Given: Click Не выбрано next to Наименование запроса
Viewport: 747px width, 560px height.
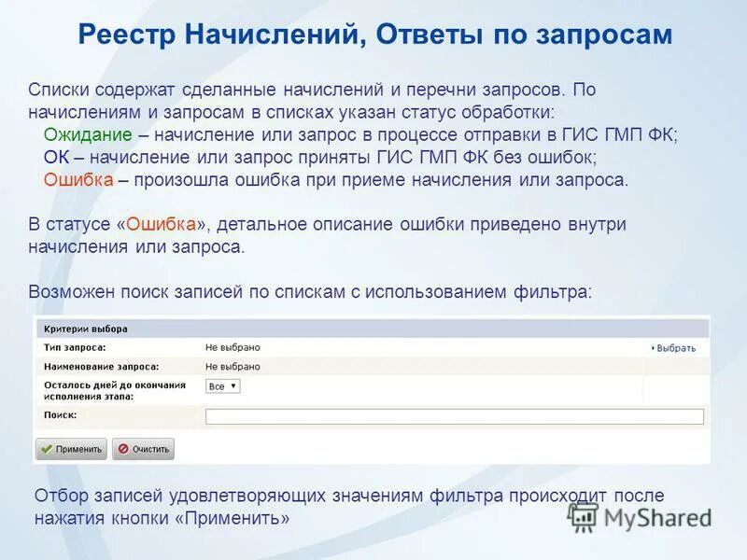Looking at the screenshot, I should 233,367.
